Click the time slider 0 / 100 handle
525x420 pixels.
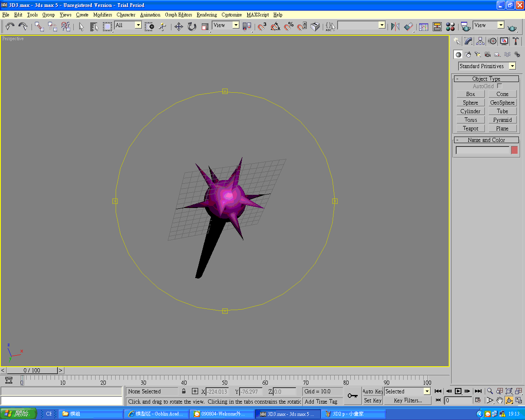(32, 370)
